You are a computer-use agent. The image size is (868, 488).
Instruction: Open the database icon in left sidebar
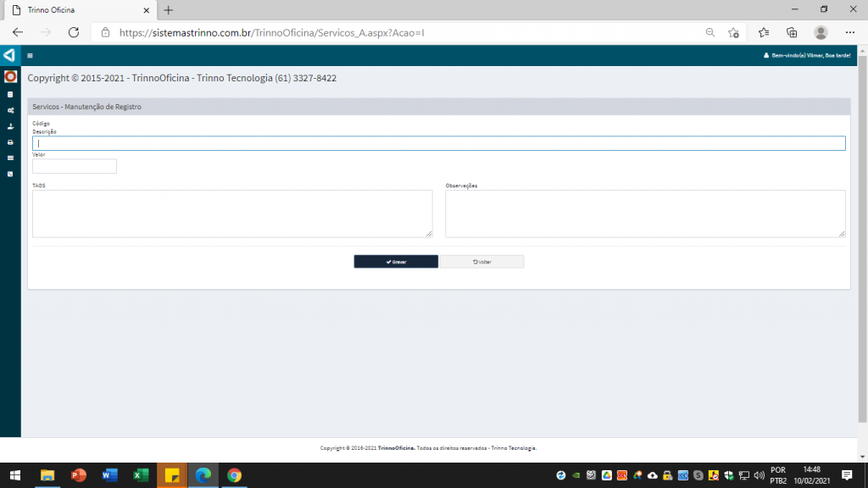point(10,94)
